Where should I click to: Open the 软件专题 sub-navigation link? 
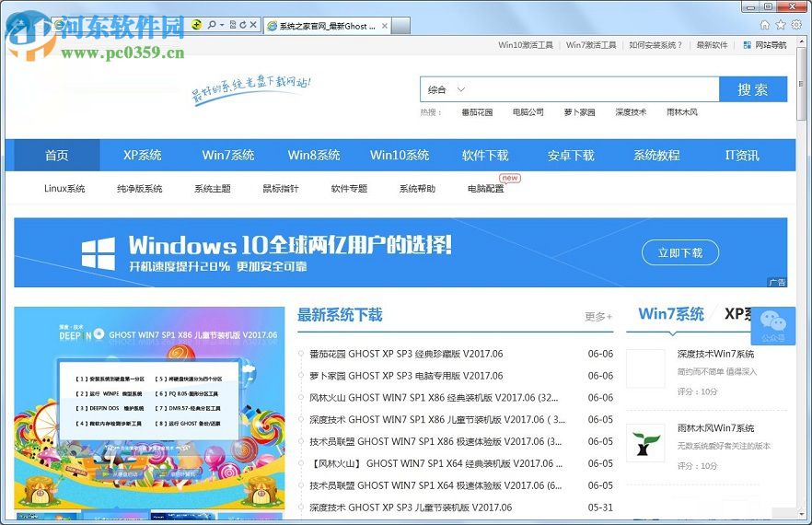pyautogui.click(x=349, y=189)
